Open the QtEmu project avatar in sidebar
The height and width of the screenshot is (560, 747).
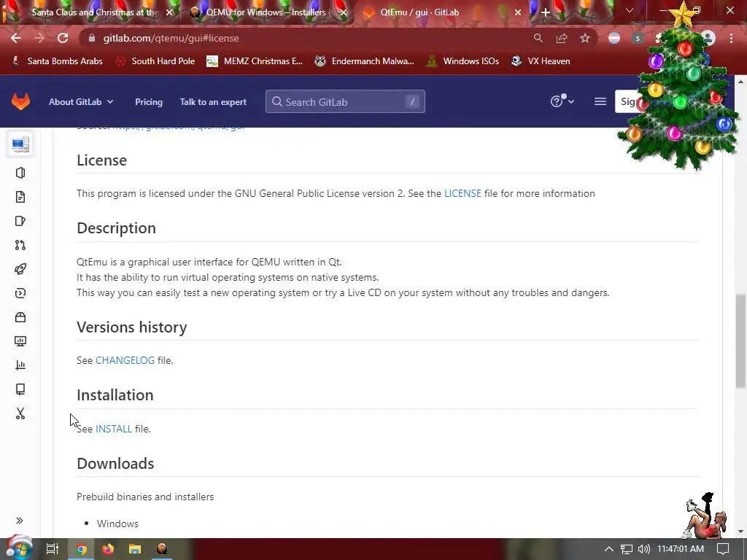click(x=20, y=144)
